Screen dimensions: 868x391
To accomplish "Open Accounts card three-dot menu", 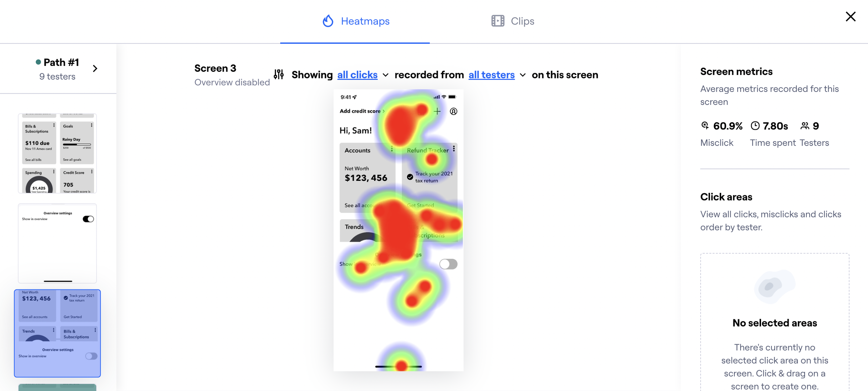I will (x=392, y=149).
